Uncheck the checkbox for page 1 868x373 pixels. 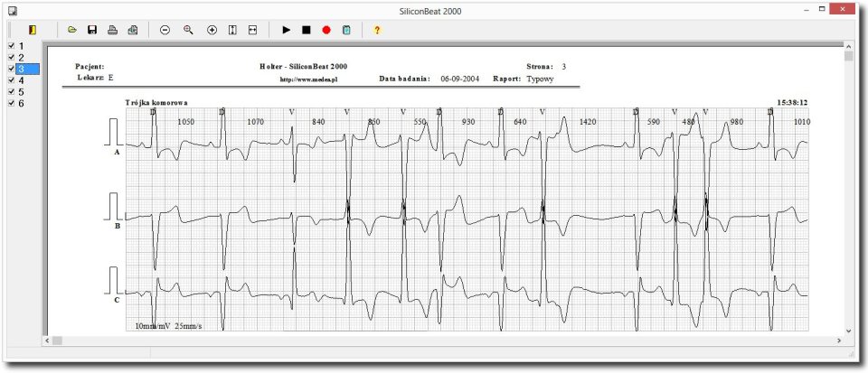click(11, 46)
